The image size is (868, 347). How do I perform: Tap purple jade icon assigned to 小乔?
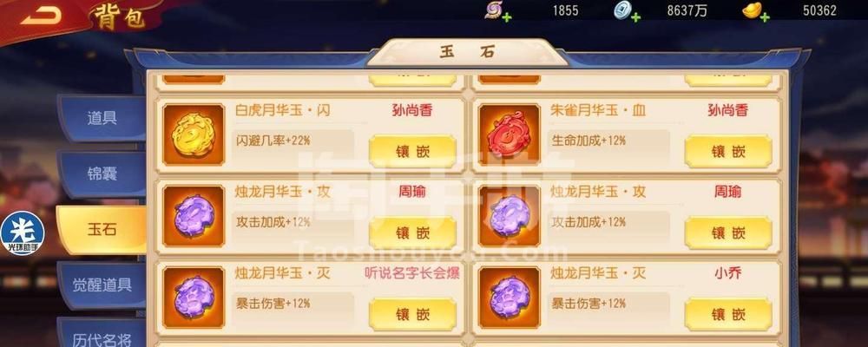(x=510, y=298)
